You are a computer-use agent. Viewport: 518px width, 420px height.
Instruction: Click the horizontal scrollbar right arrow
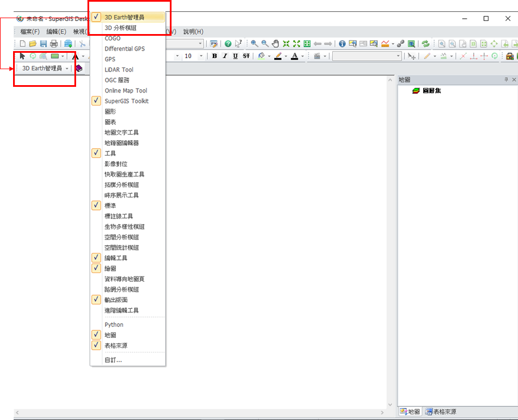pos(382,413)
